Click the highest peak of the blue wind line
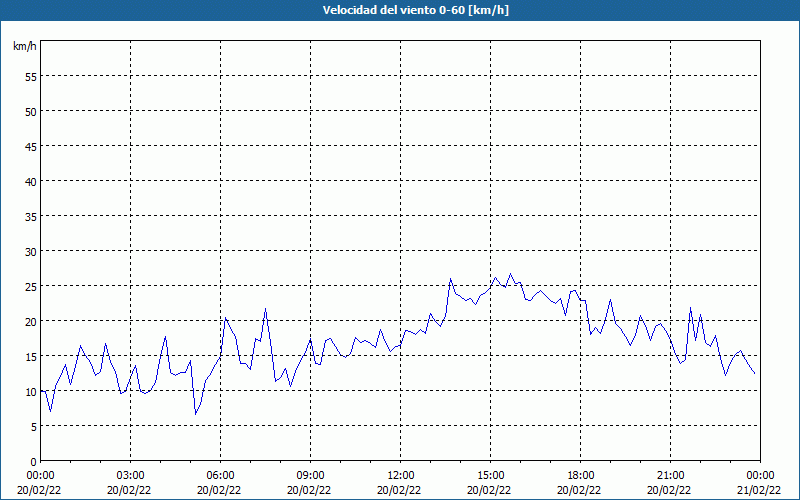 510,274
